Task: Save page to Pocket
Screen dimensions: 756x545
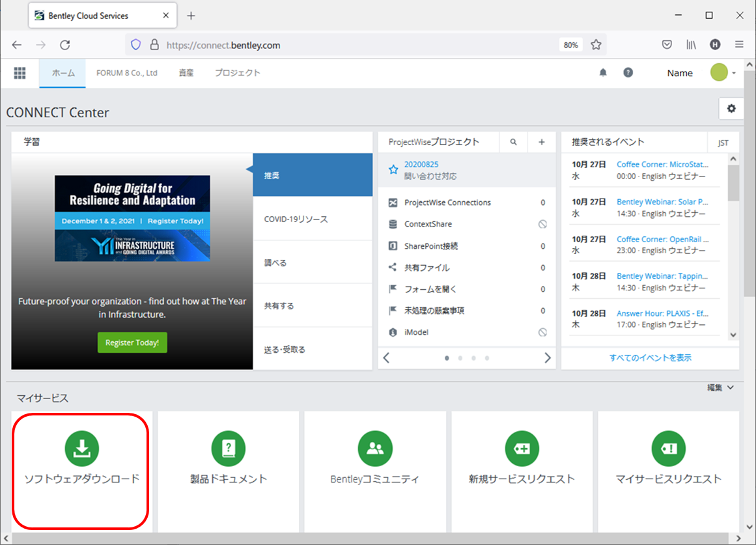Action: (x=667, y=45)
